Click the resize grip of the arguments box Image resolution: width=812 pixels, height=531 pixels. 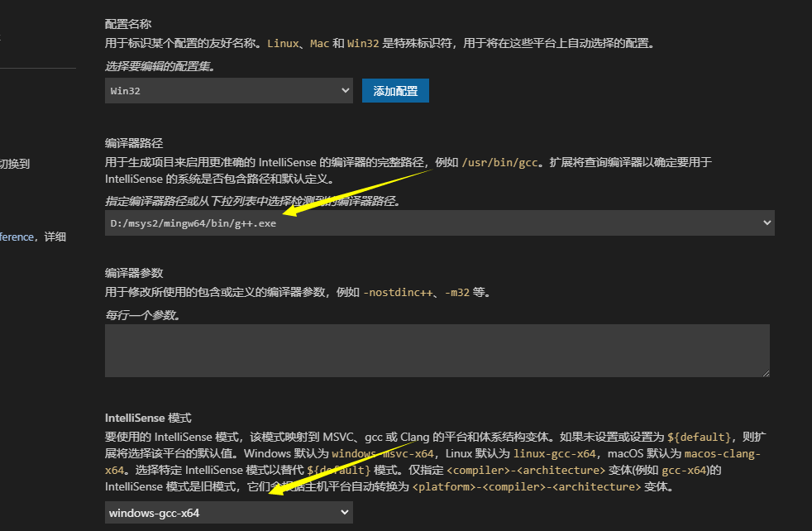[767, 373]
